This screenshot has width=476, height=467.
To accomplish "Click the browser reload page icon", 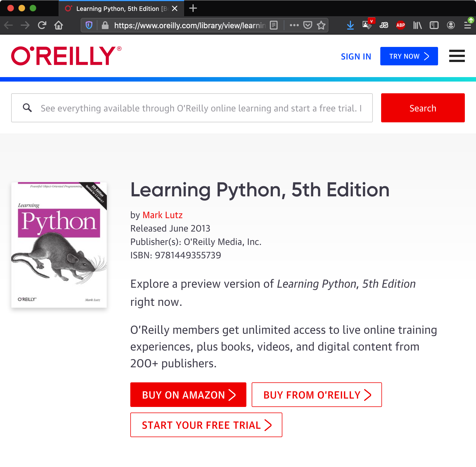I will point(42,25).
